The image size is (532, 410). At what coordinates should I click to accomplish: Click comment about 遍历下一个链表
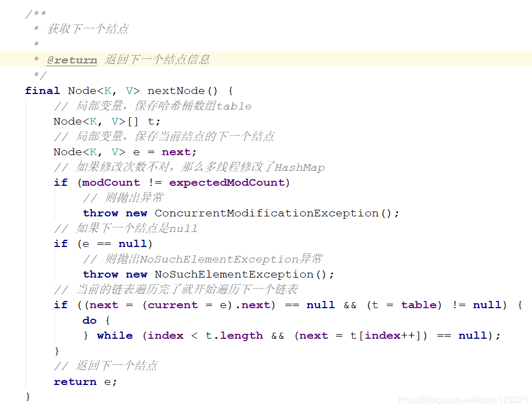[x=176, y=289]
